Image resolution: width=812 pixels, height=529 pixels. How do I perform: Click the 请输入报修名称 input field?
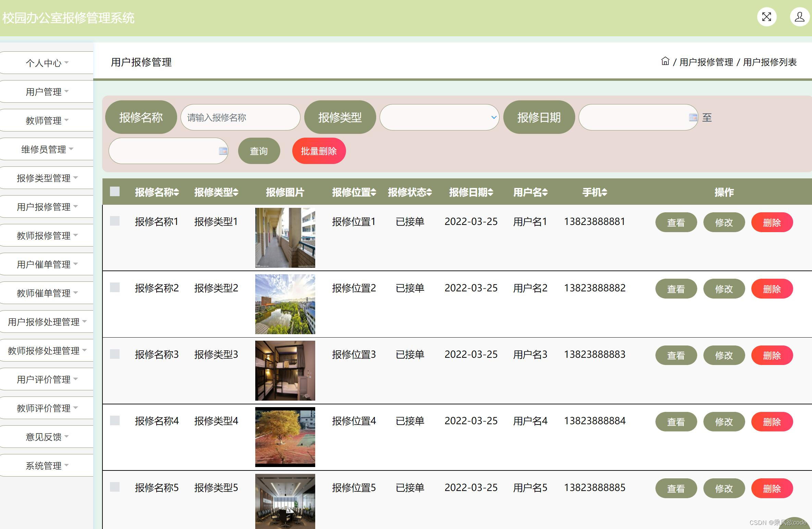click(x=240, y=117)
